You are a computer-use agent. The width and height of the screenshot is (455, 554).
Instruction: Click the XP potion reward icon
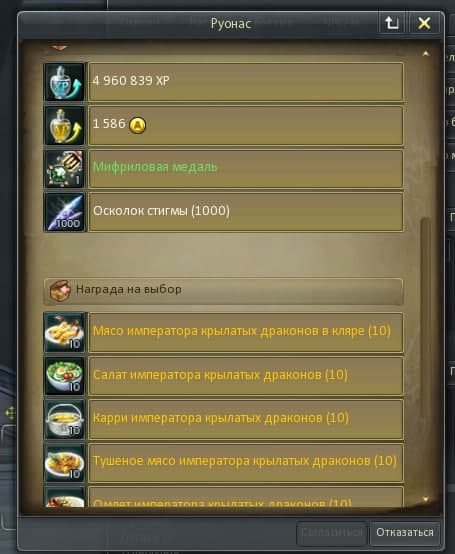(65, 82)
